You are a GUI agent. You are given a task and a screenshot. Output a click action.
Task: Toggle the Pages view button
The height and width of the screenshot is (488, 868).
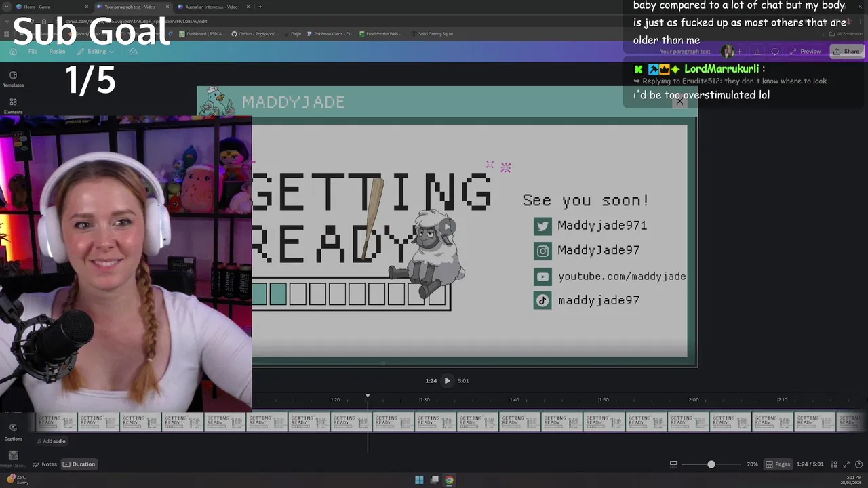778,464
